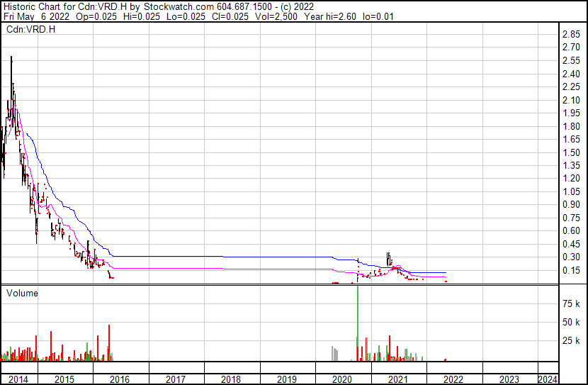
Task: Click the Volume panel label
Action: 22,293
